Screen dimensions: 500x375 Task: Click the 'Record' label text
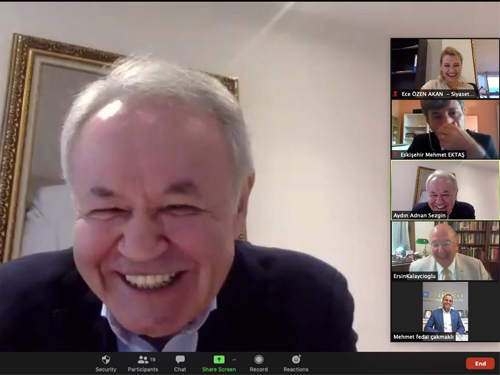pos(259,369)
